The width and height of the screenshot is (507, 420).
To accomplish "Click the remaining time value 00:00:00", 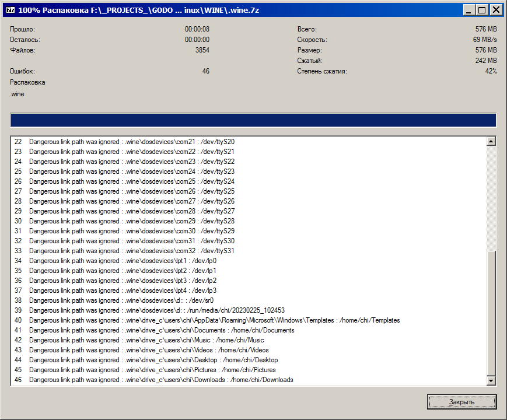I will point(197,40).
